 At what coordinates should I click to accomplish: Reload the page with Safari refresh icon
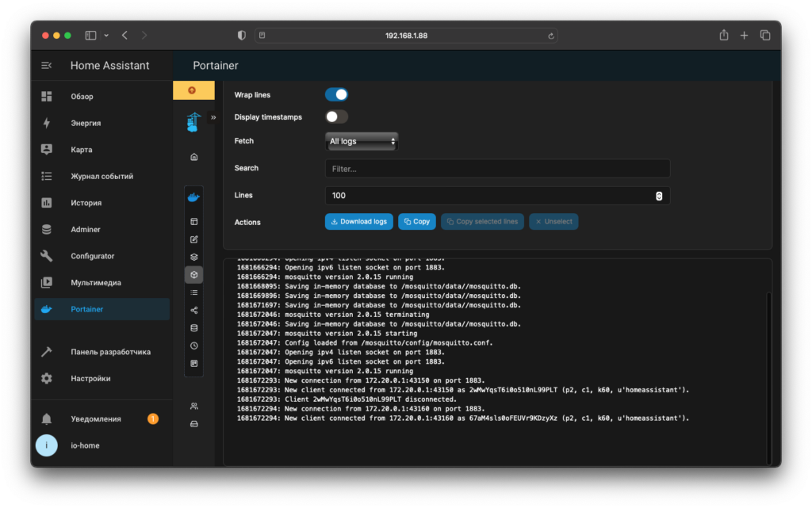coord(550,36)
